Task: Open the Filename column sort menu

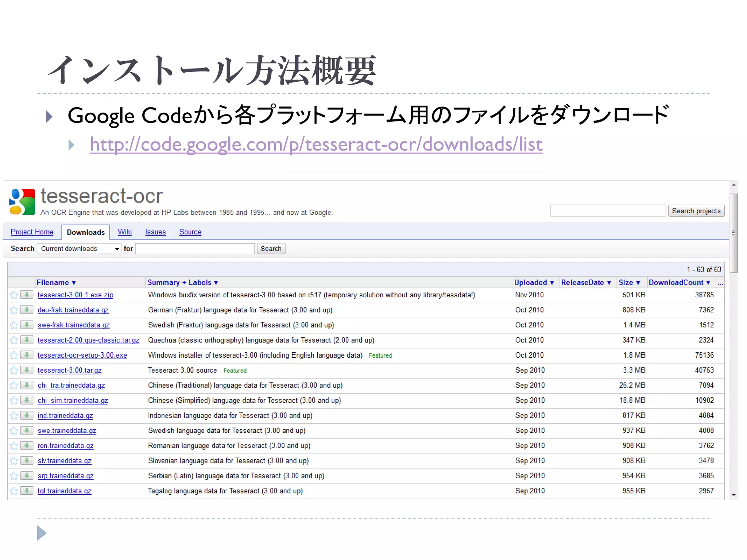Action: click(x=56, y=283)
